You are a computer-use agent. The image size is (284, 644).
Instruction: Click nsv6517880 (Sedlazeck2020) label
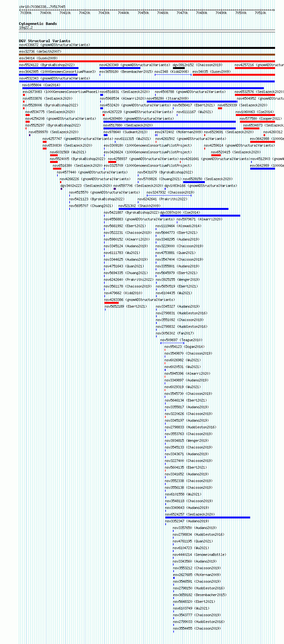(128, 125)
